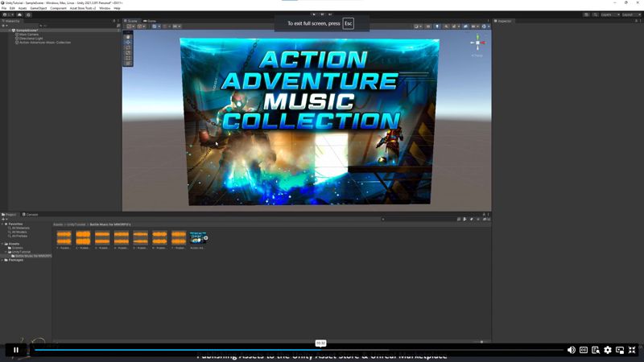Select Action Adventure Music Collection object
Viewport: 644px width, 362px height.
(45, 43)
